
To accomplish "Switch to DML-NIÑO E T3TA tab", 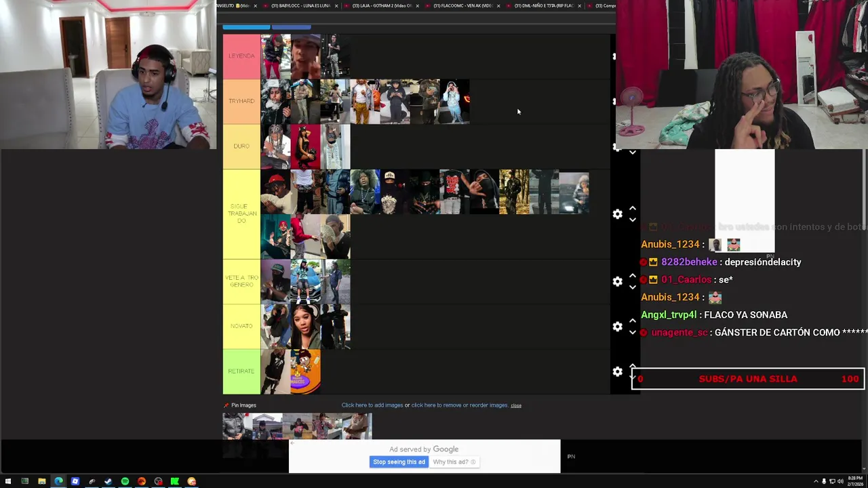I will 543,5.
